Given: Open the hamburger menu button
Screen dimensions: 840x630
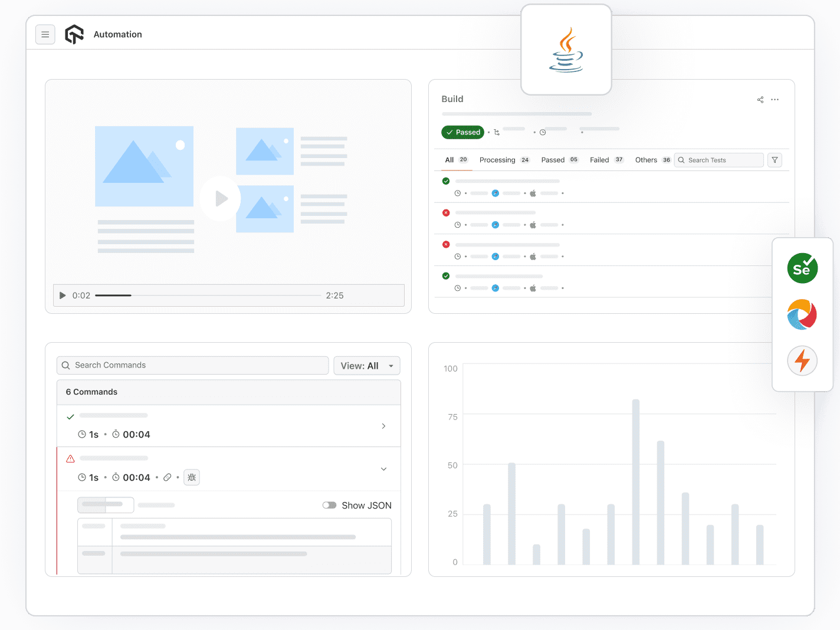Looking at the screenshot, I should pyautogui.click(x=45, y=35).
